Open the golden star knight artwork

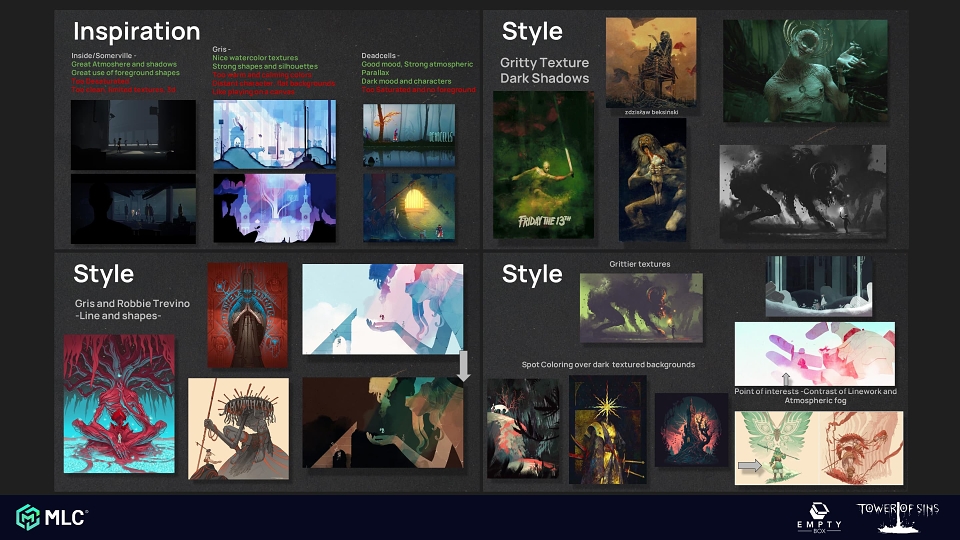point(608,430)
